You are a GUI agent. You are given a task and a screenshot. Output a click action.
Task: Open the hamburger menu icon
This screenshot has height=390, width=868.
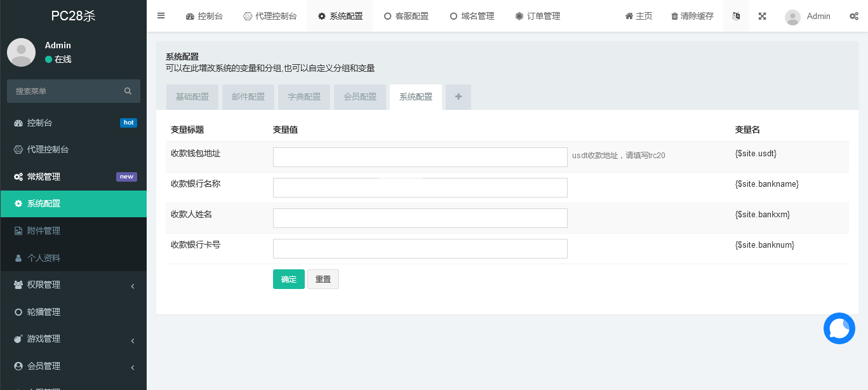[x=161, y=16]
